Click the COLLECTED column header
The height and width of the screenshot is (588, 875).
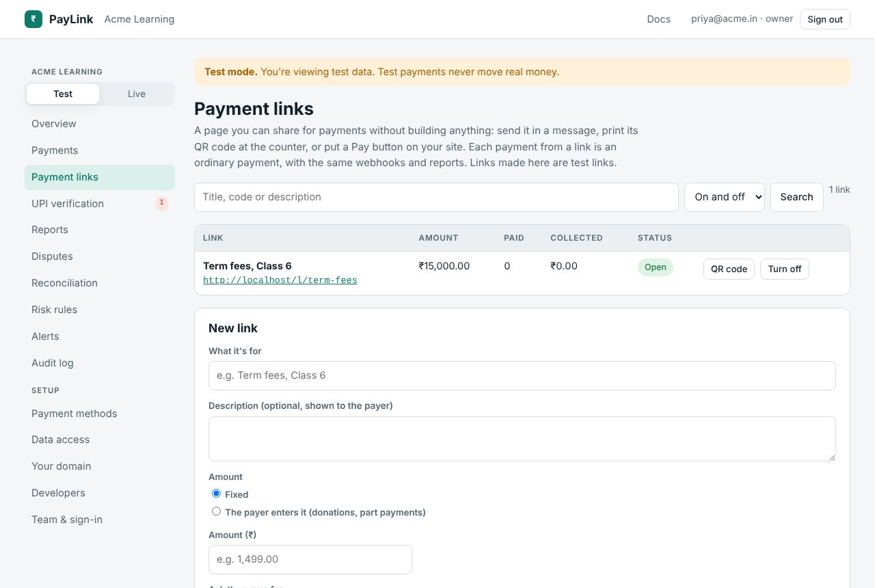(576, 238)
